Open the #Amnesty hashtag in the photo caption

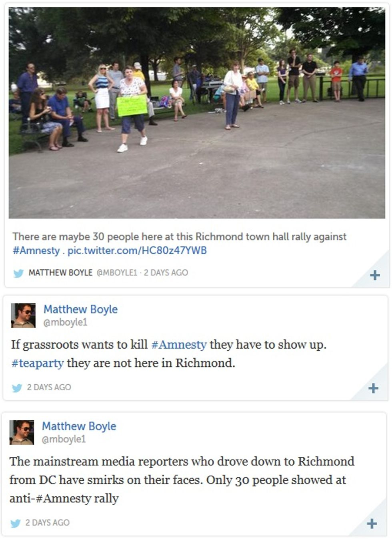pos(36,251)
